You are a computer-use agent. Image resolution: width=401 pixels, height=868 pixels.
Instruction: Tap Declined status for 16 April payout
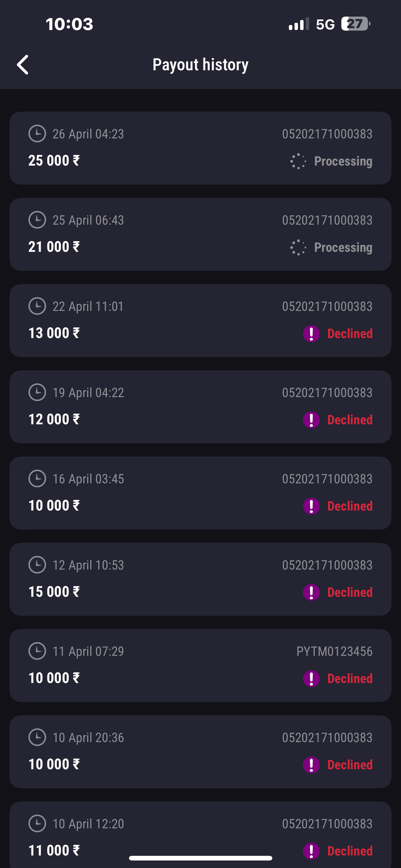point(350,506)
